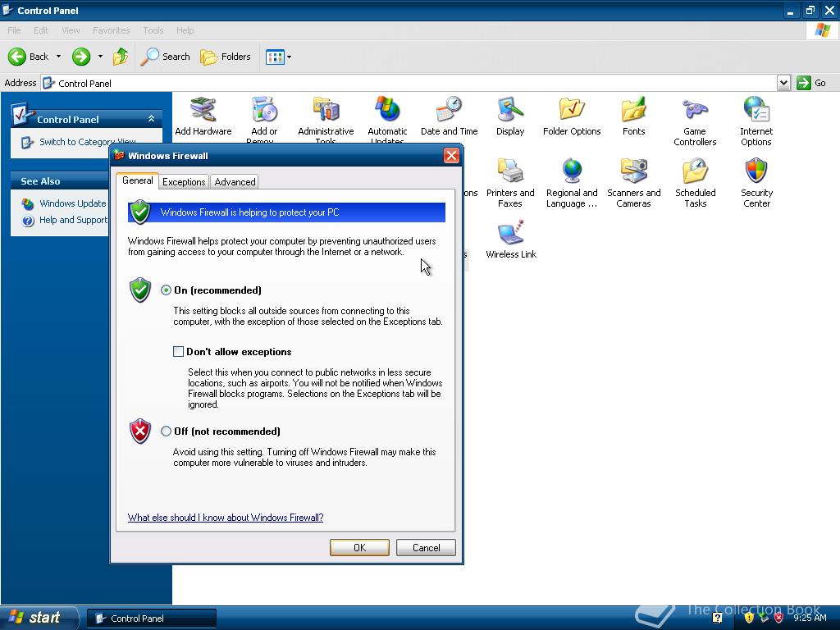The image size is (840, 630).
Task: Open the Help and Support link
Action: pos(73,220)
